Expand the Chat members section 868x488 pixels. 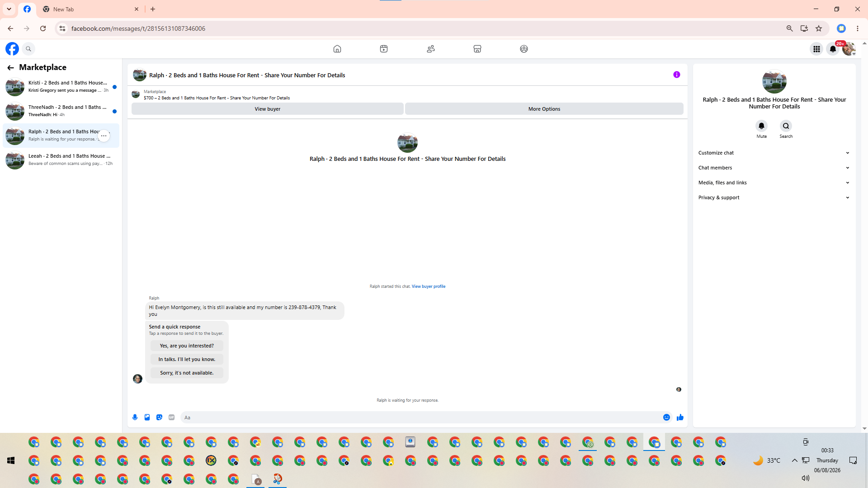[x=774, y=168]
